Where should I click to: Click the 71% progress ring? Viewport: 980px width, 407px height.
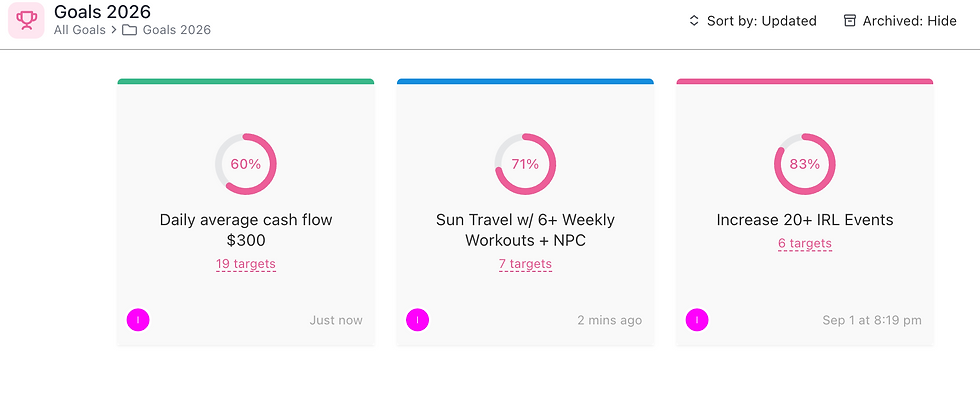525,164
